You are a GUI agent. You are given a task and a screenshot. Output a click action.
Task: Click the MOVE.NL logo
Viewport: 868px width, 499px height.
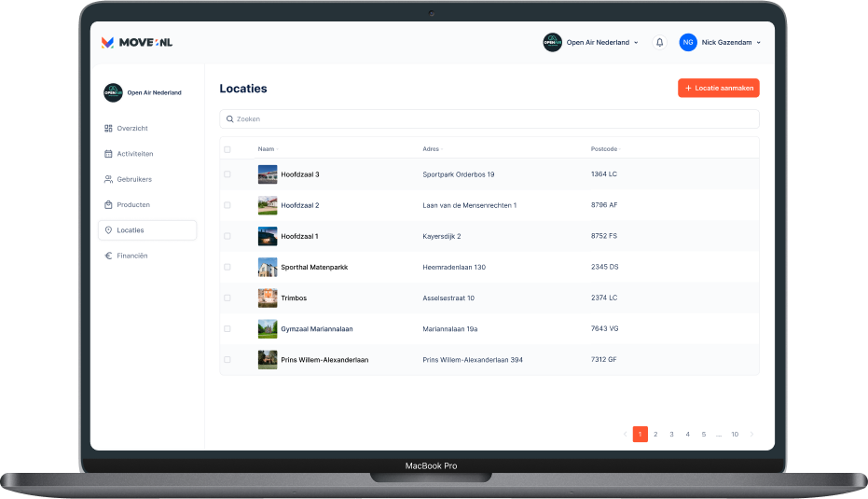(x=137, y=42)
